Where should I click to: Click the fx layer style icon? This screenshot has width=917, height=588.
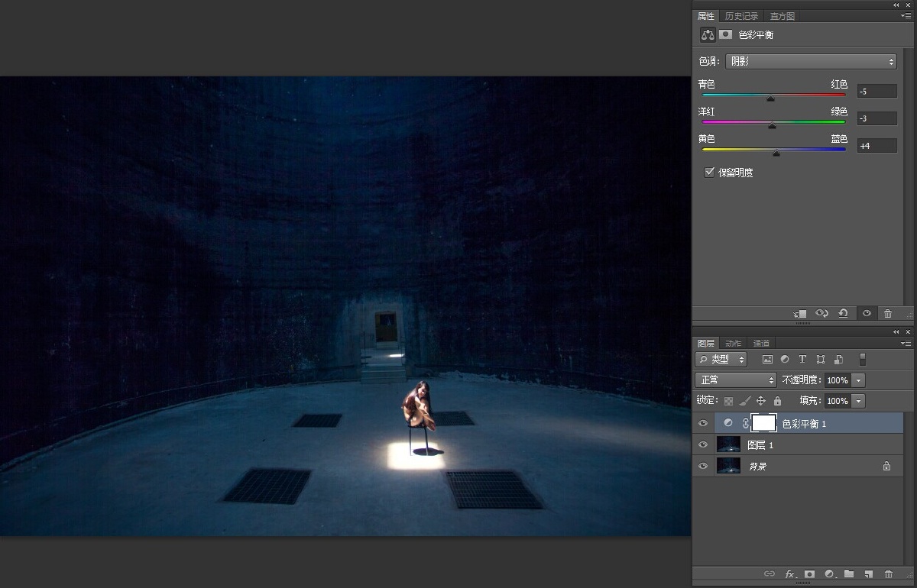[790, 573]
